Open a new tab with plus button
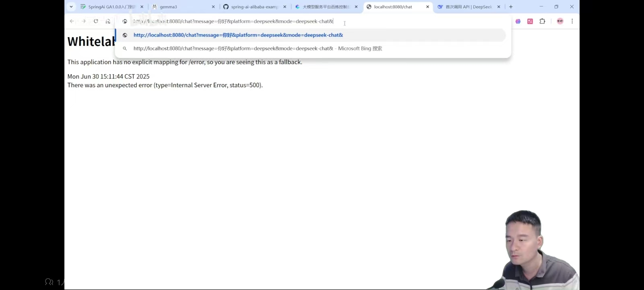This screenshot has height=290, width=644. [511, 7]
